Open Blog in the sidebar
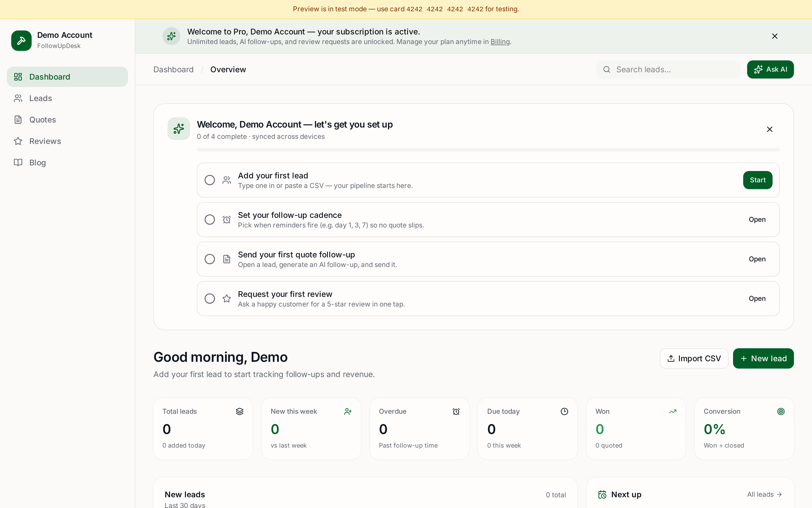This screenshot has height=508, width=812. 67,163
